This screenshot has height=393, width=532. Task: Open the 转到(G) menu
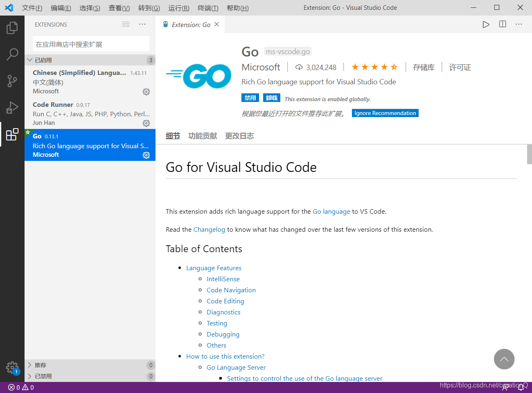click(149, 8)
